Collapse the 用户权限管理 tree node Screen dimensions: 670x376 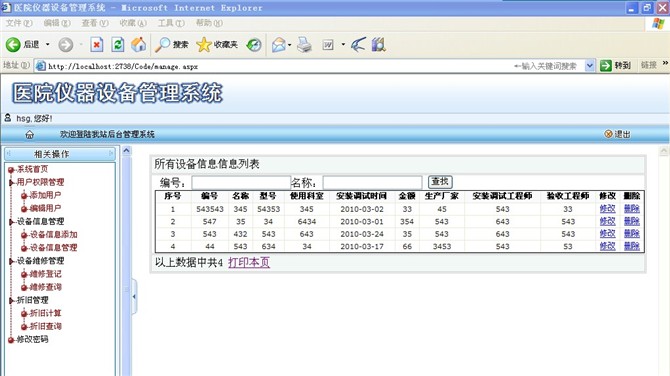[x=12, y=182]
